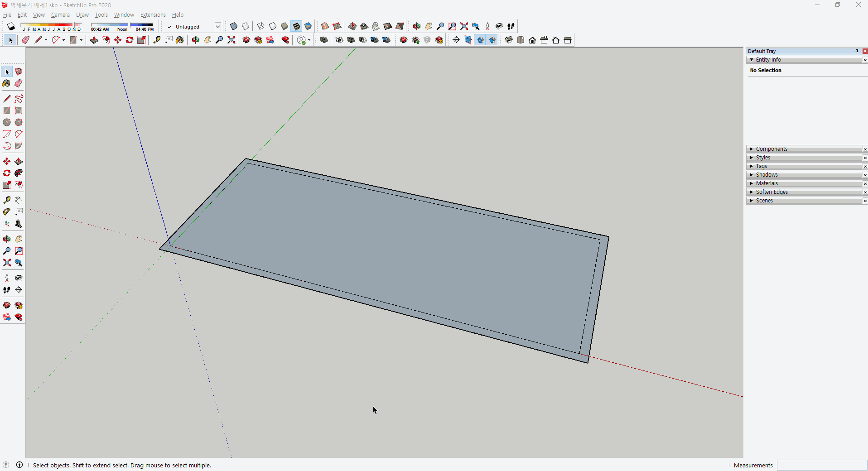Select the Sandbox Stamp tool
This screenshot has width=868, height=471.
(x=364, y=26)
